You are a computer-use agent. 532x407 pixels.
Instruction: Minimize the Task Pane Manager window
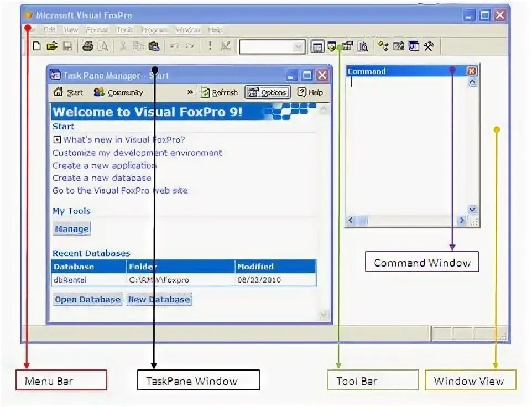291,75
